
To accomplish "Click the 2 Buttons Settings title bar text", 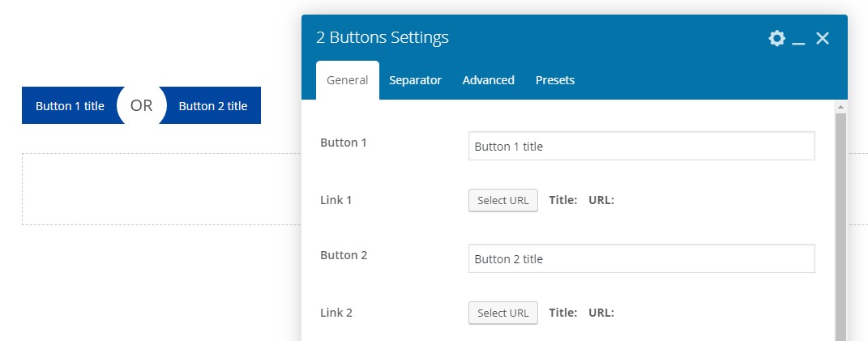I will coord(382,37).
